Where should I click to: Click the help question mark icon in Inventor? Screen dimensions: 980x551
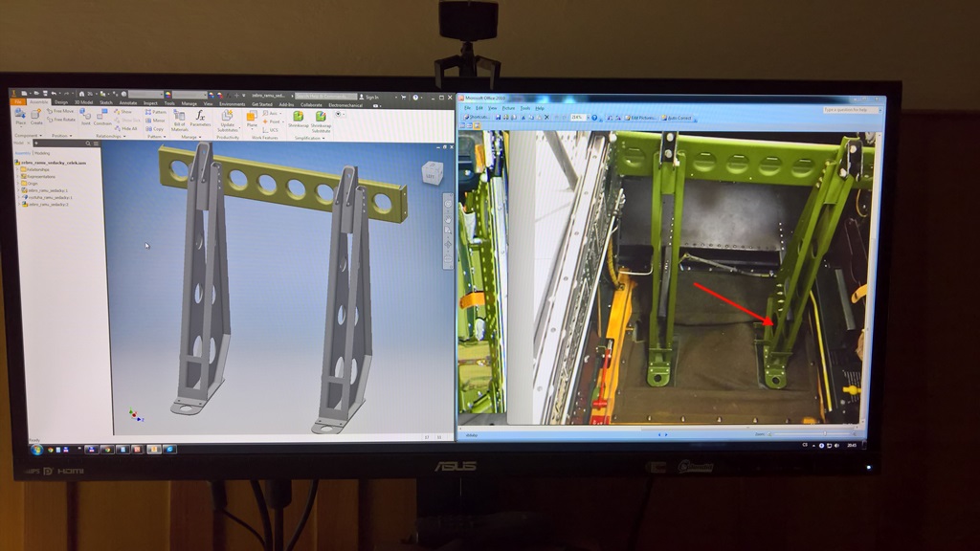click(415, 98)
